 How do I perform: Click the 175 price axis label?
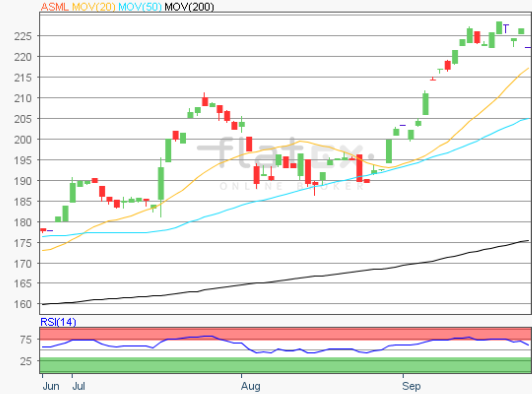pyautogui.click(x=24, y=243)
